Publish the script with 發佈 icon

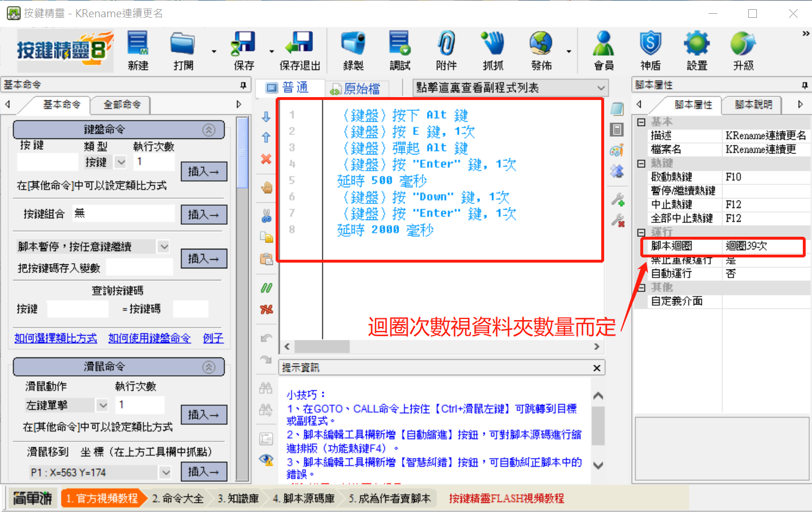(x=541, y=51)
